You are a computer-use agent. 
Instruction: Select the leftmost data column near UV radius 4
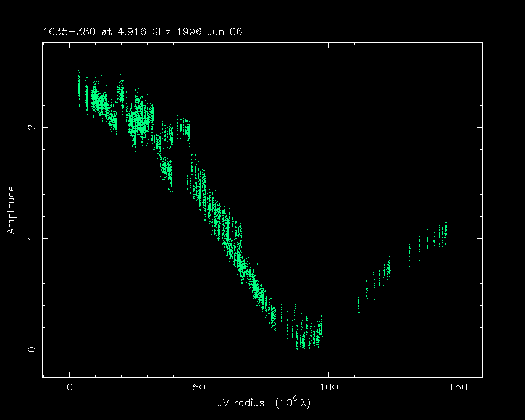(79, 86)
